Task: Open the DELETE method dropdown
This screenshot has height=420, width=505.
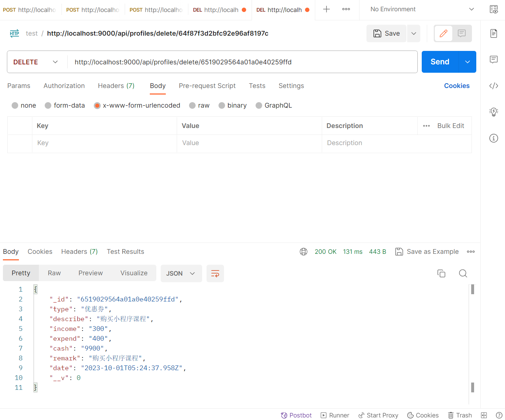Action: [x=36, y=62]
